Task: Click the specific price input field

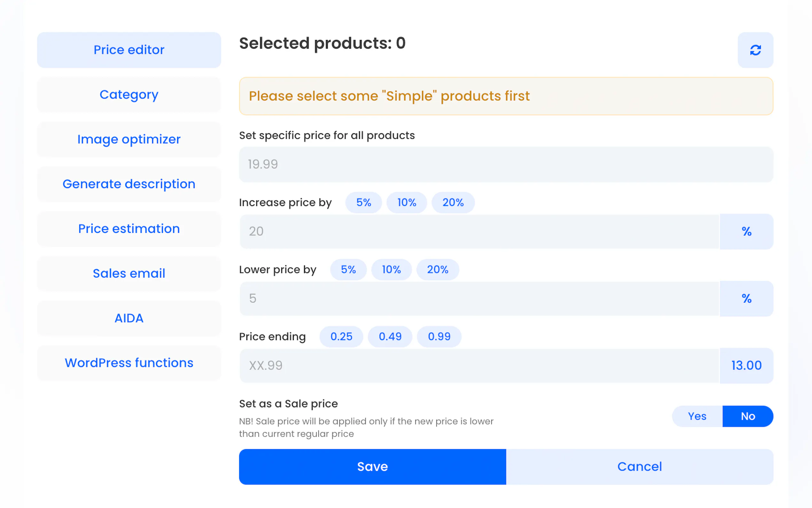Action: point(506,164)
